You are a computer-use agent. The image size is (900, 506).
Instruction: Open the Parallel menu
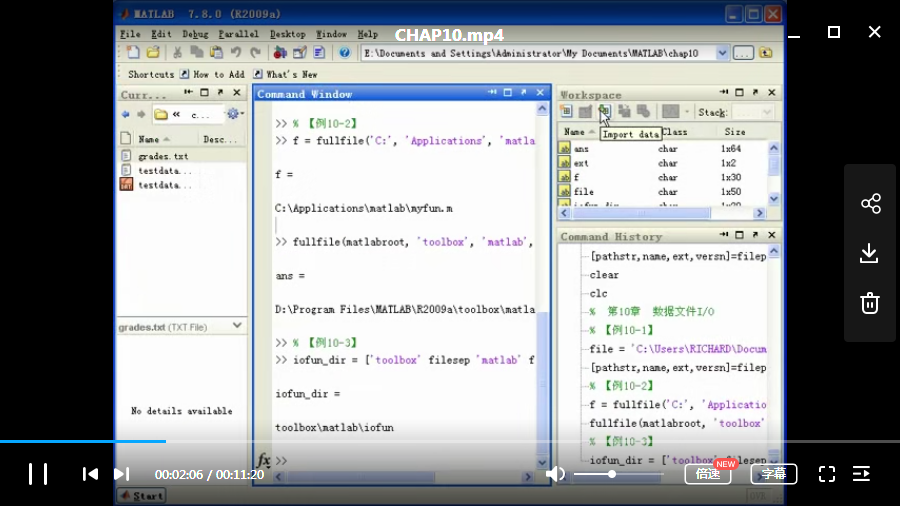coord(239,34)
